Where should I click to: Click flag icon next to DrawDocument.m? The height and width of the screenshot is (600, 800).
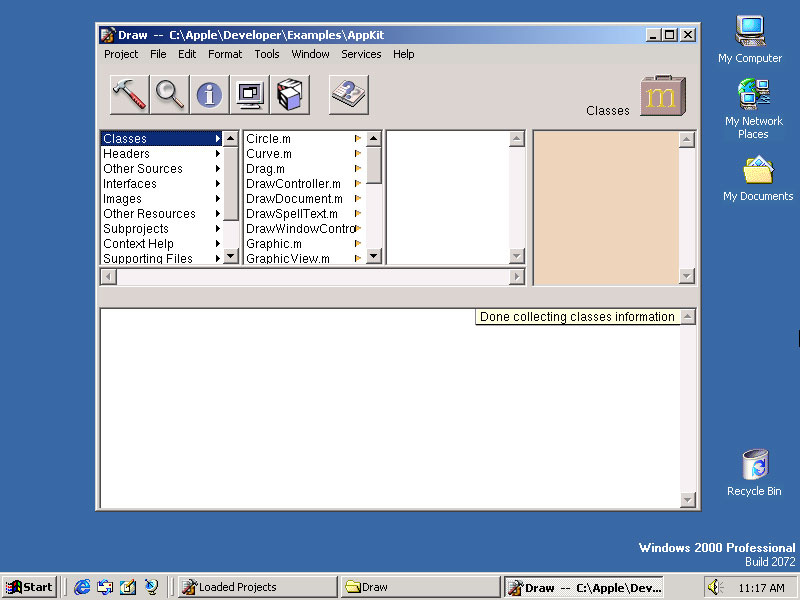(x=358, y=198)
